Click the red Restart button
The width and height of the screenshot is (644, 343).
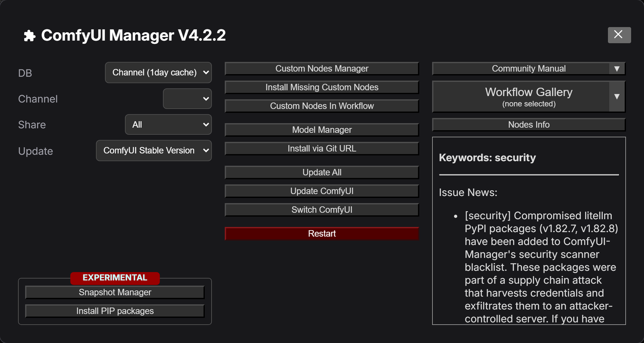click(322, 234)
